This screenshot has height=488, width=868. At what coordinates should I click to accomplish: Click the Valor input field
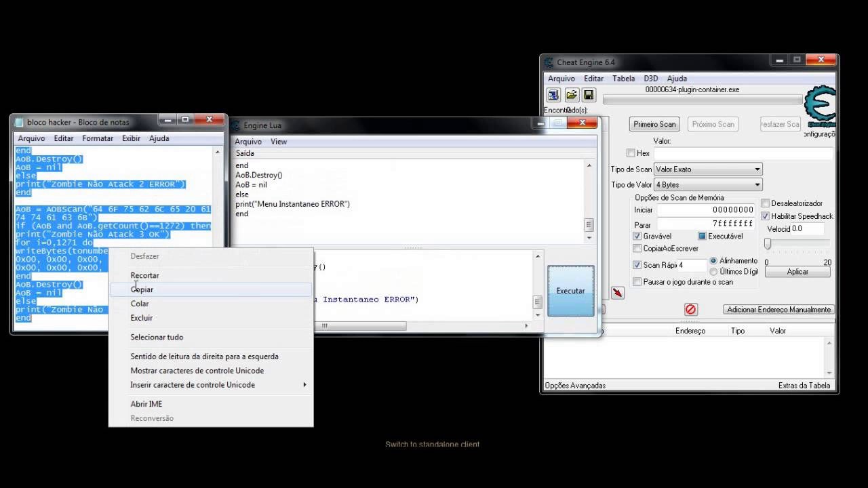point(743,154)
